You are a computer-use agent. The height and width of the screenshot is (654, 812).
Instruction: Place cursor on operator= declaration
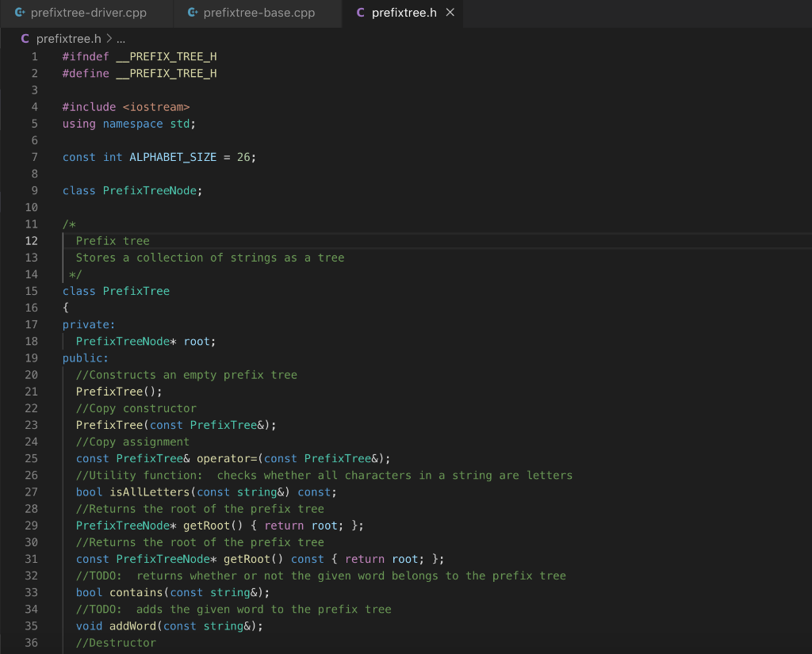click(x=227, y=458)
